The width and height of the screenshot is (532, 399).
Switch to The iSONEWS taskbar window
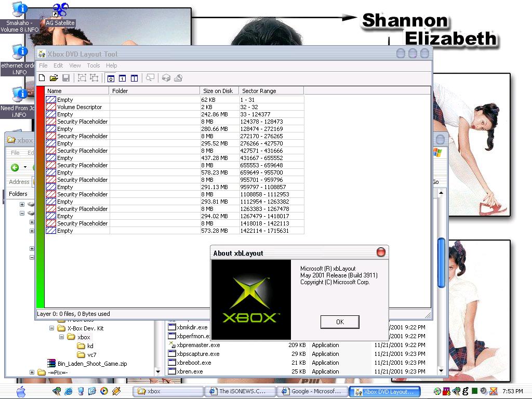tap(240, 391)
